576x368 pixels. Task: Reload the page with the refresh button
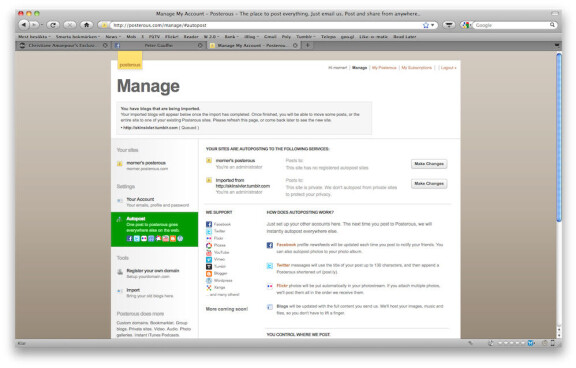click(x=53, y=25)
